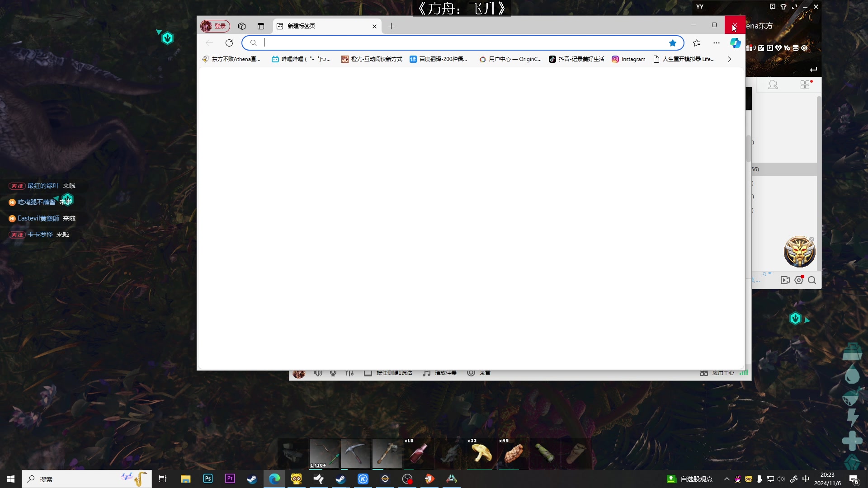Select the hatchet hotbar slot
The image size is (868, 488).
click(387, 454)
